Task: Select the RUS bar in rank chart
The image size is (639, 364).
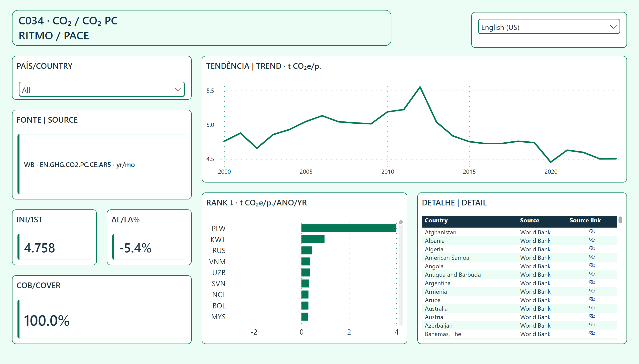Action: pos(307,251)
